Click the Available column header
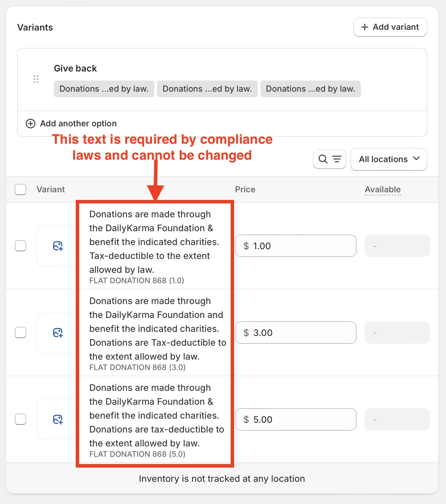The image size is (446, 504). point(383,190)
